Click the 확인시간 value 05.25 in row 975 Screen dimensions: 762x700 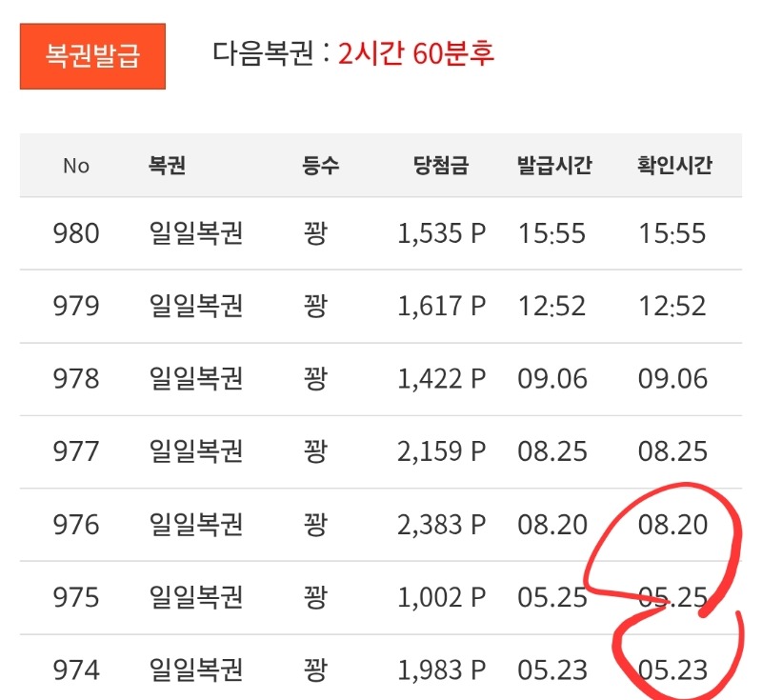pos(673,597)
